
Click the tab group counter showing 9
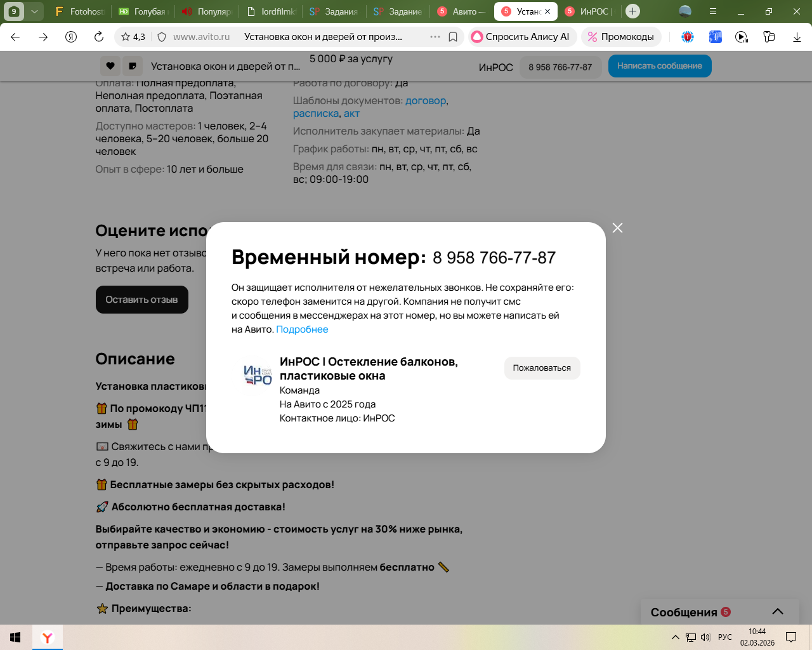14,11
